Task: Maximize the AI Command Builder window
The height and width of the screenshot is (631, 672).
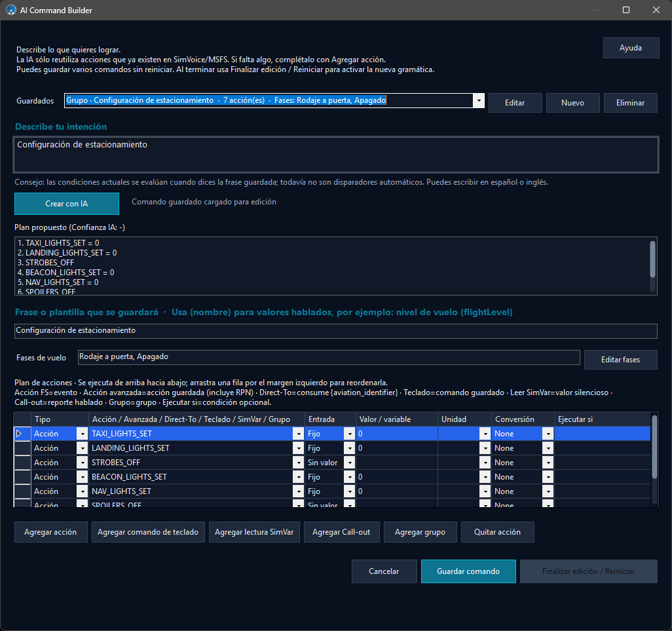Action: click(x=625, y=10)
